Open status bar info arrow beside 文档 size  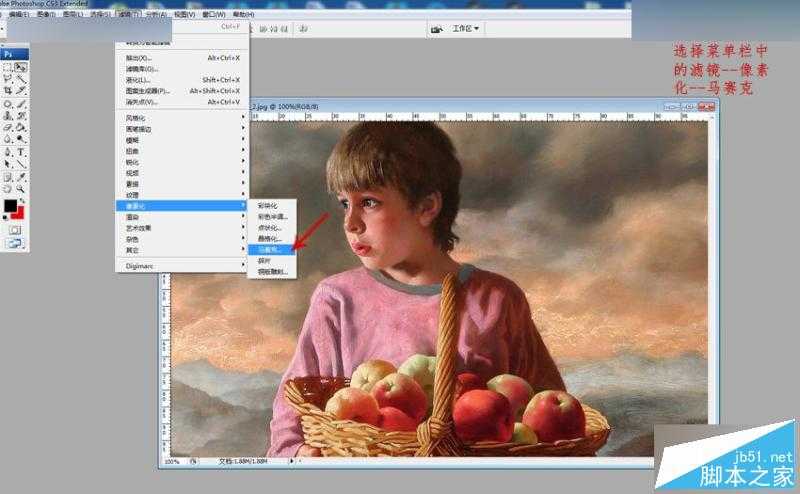point(292,461)
